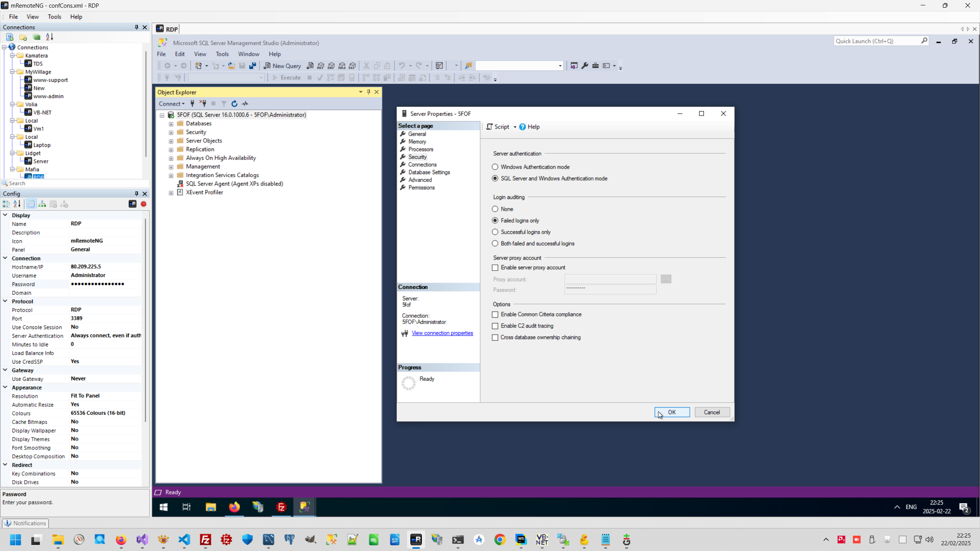
Task: Click the Quick Launch search field
Action: 877,41
